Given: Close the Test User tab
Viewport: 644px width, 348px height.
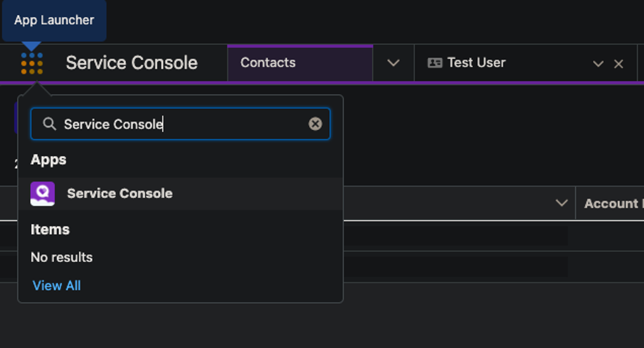Looking at the screenshot, I should pyautogui.click(x=619, y=64).
